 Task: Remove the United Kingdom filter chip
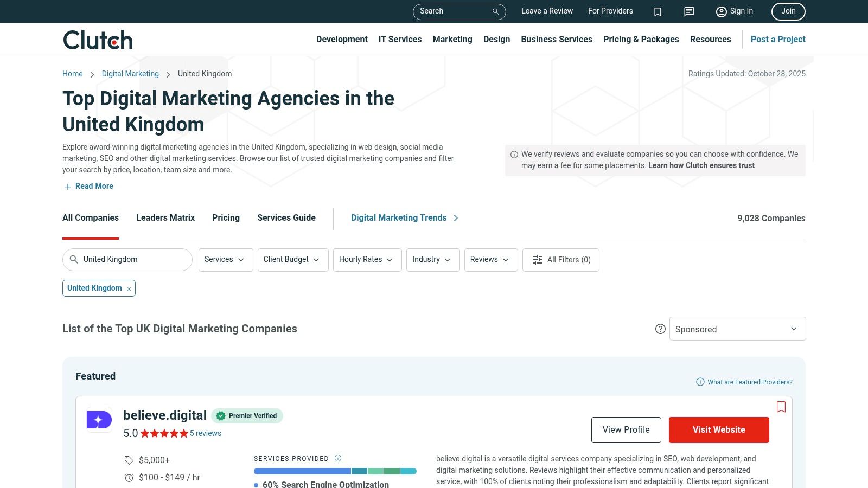click(129, 289)
